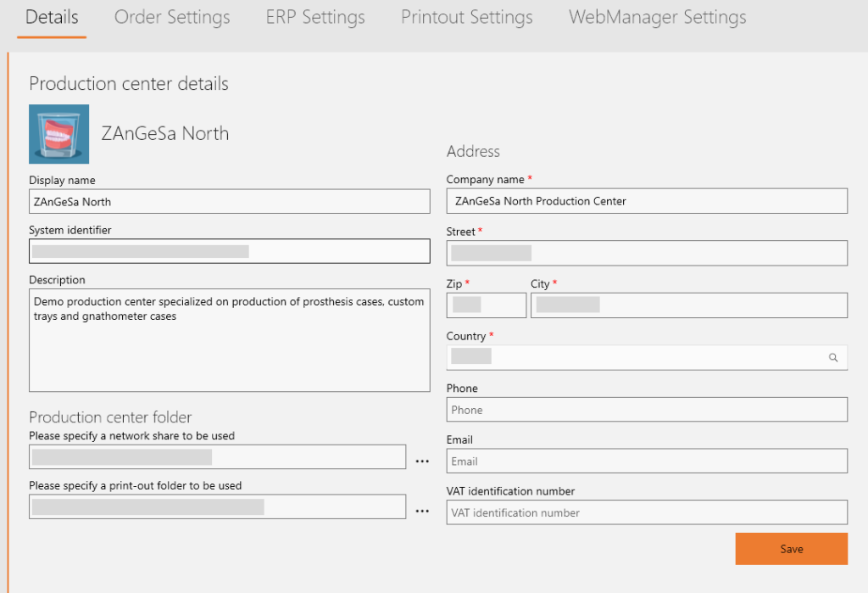
Task: Browse for the print-out folder
Action: 422,511
